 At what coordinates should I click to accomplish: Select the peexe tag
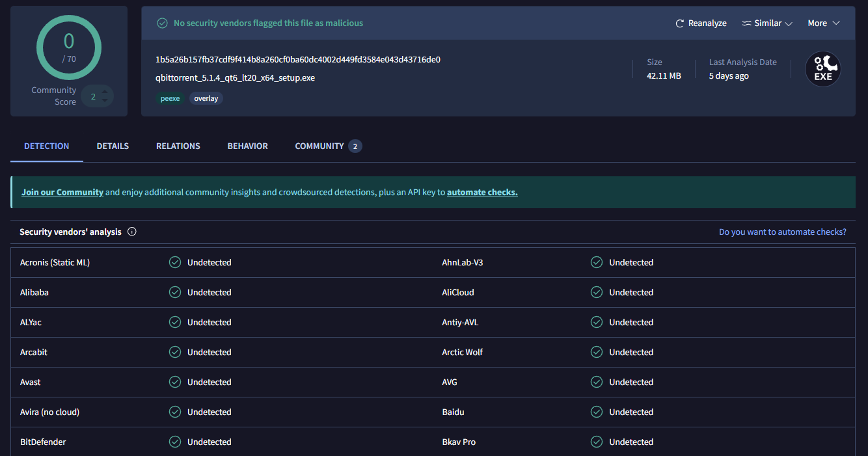point(170,98)
